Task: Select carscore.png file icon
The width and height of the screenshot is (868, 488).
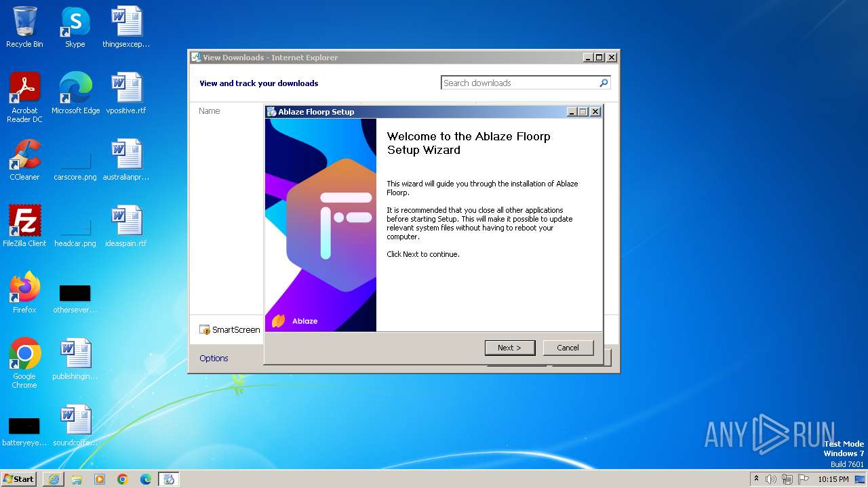Action: pos(75,160)
